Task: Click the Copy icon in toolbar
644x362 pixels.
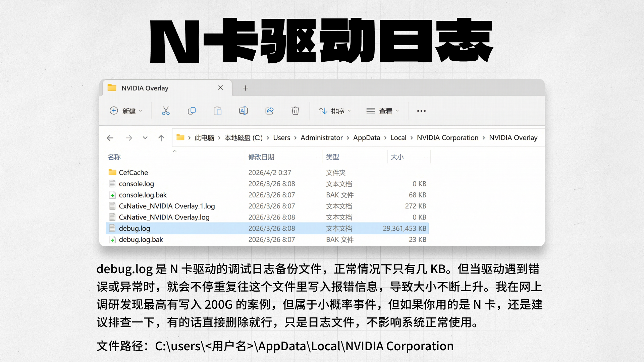Action: click(x=192, y=111)
